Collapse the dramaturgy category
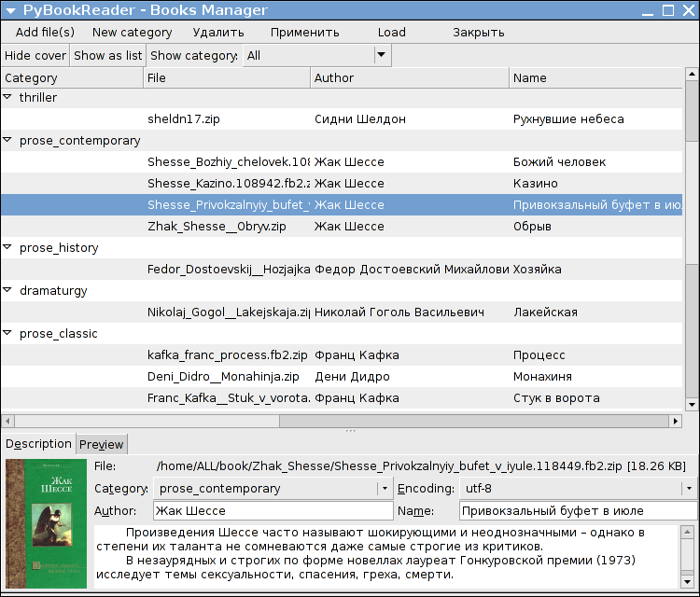700x597 pixels. point(7,289)
